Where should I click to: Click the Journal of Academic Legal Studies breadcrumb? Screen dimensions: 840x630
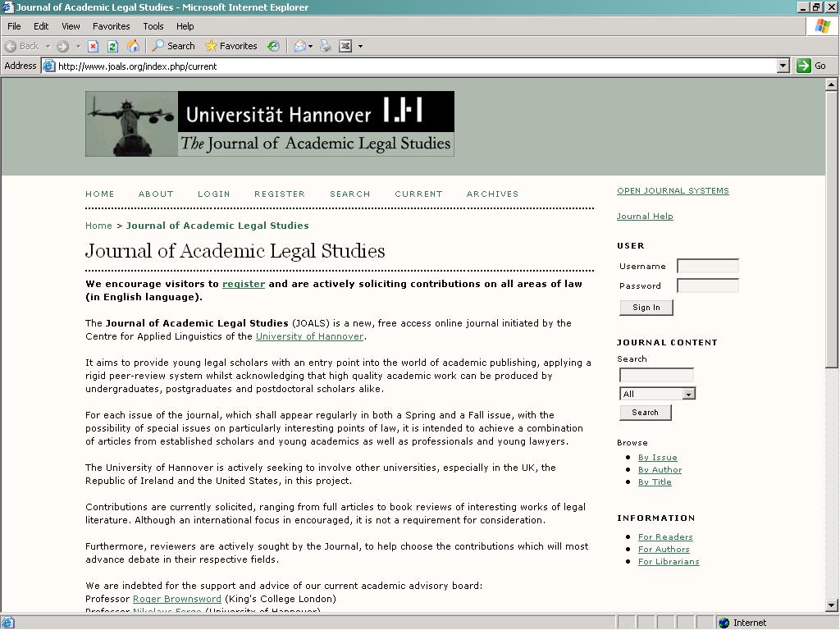[x=217, y=226]
